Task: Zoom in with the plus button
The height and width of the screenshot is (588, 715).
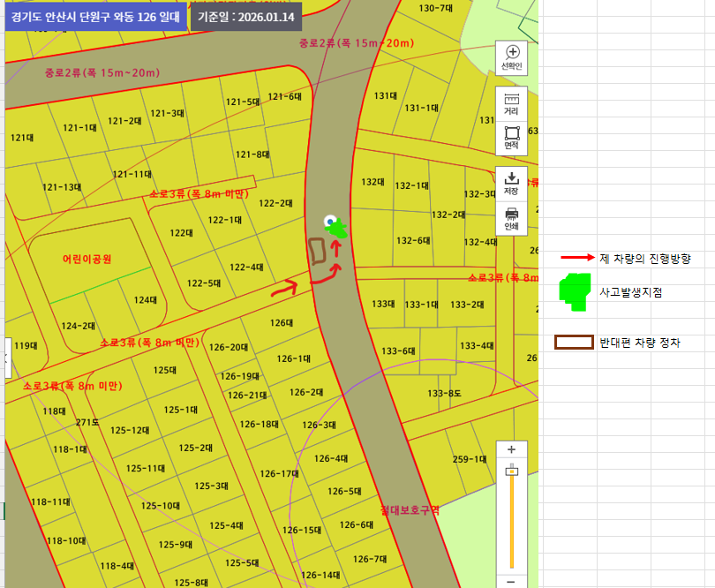Action: (511, 449)
